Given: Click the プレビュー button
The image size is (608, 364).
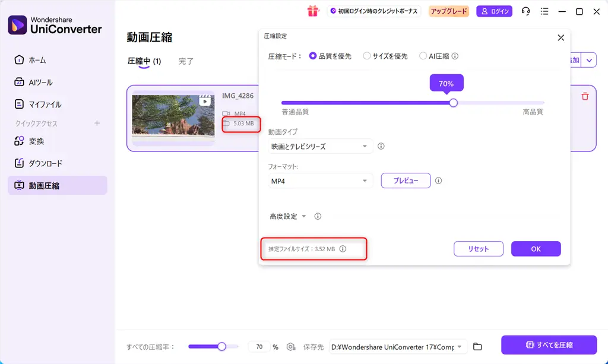Looking at the screenshot, I should [x=406, y=181].
